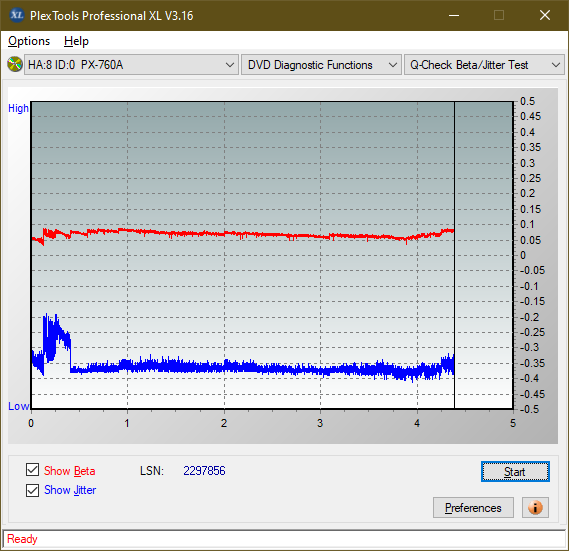The width and height of the screenshot is (569, 551).
Task: Click the blue Show Jitter label
Action: pos(70,490)
